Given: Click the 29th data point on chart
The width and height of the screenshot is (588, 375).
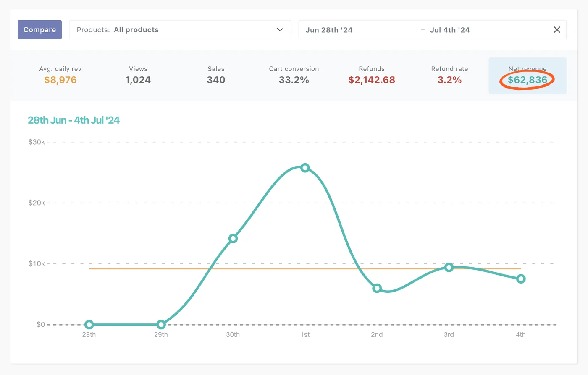Looking at the screenshot, I should pyautogui.click(x=161, y=325).
